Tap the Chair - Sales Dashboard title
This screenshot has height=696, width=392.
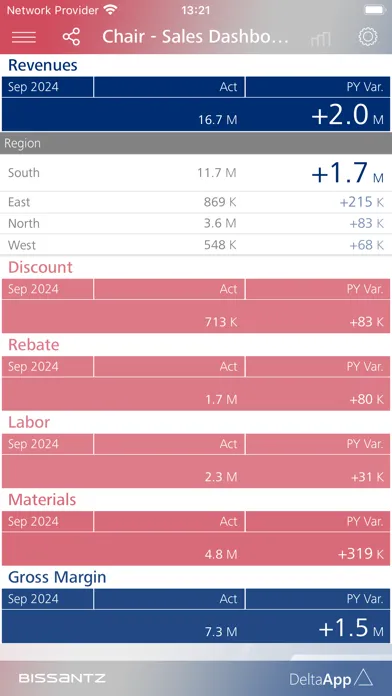point(195,37)
